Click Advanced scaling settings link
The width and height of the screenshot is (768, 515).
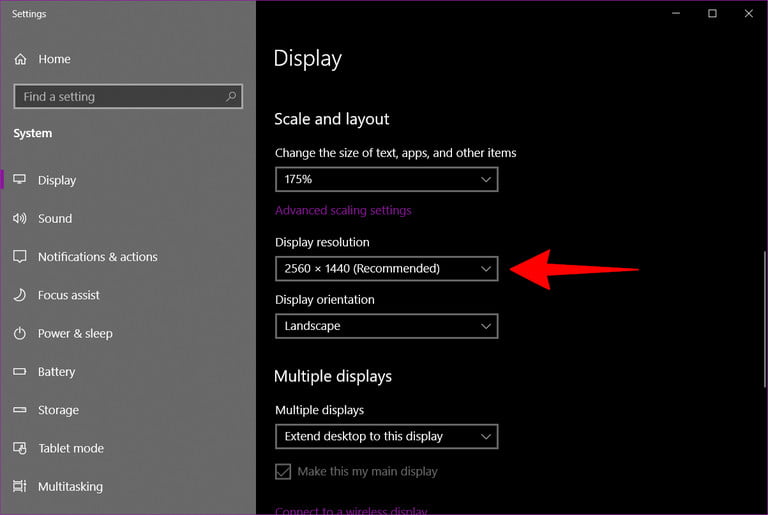tap(343, 210)
